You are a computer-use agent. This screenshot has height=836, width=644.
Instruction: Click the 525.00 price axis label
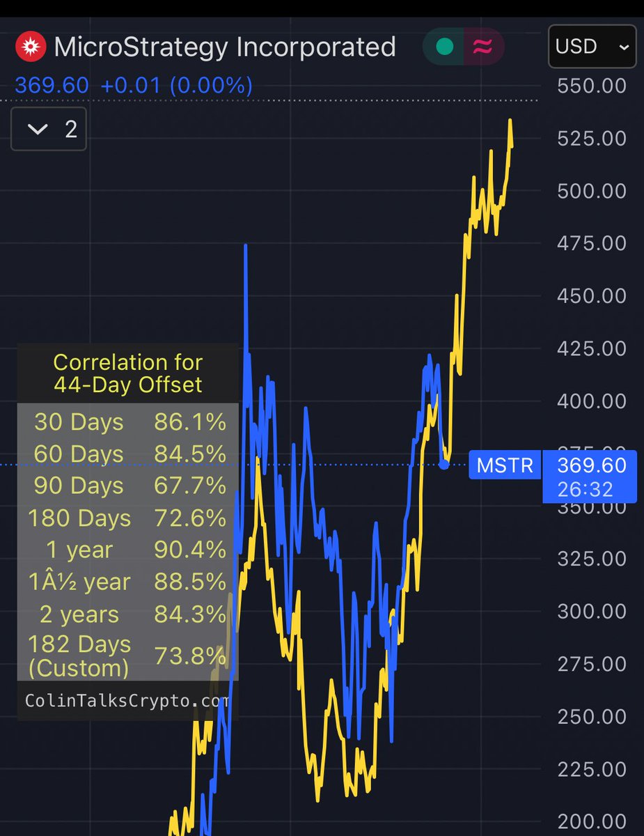click(592, 138)
